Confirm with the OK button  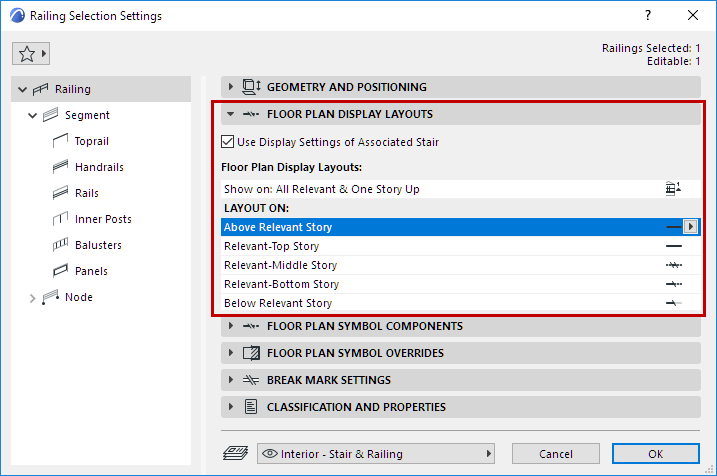(x=655, y=454)
